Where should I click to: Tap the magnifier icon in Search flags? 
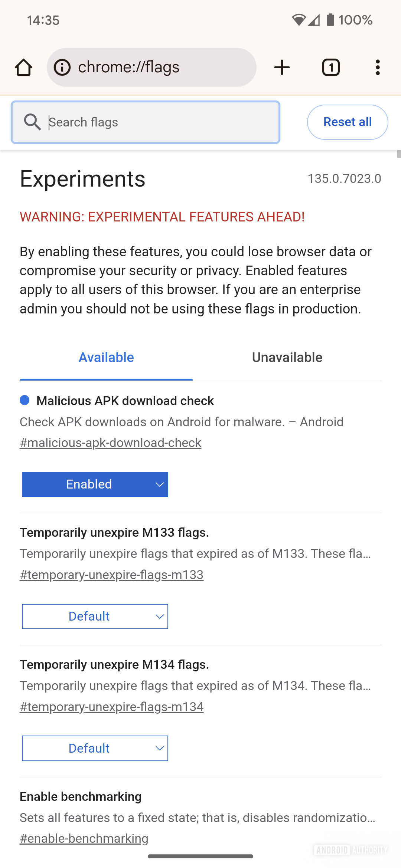[32, 122]
